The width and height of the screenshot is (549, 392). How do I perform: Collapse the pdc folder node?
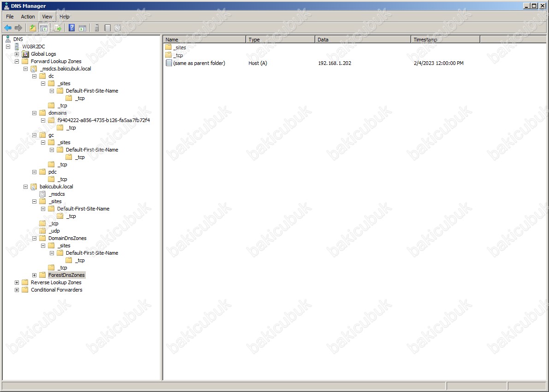coord(34,172)
